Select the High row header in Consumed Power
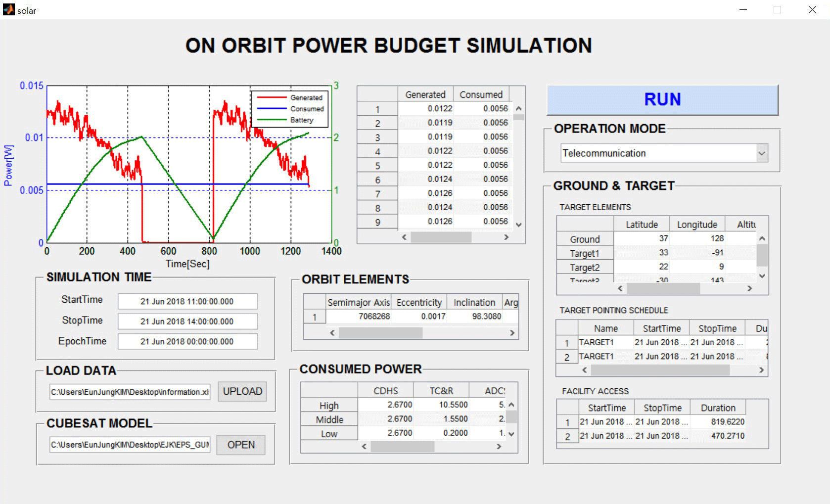 [329, 406]
